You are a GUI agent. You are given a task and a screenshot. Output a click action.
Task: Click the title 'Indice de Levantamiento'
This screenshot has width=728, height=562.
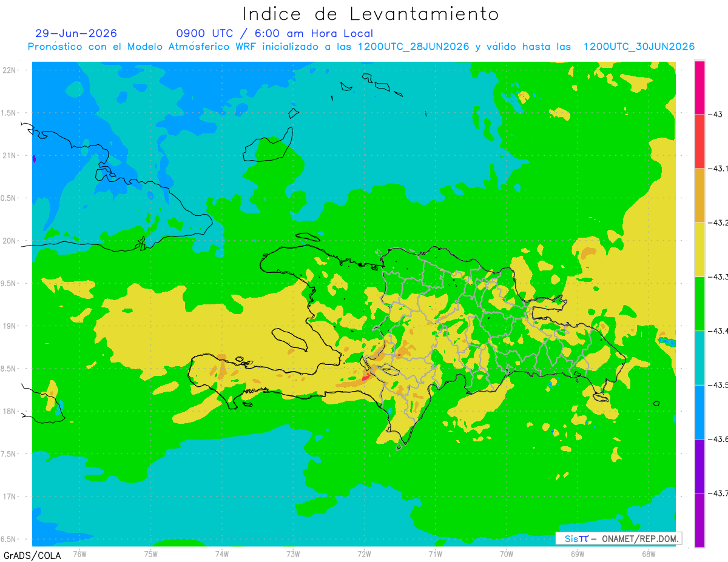tap(371, 14)
